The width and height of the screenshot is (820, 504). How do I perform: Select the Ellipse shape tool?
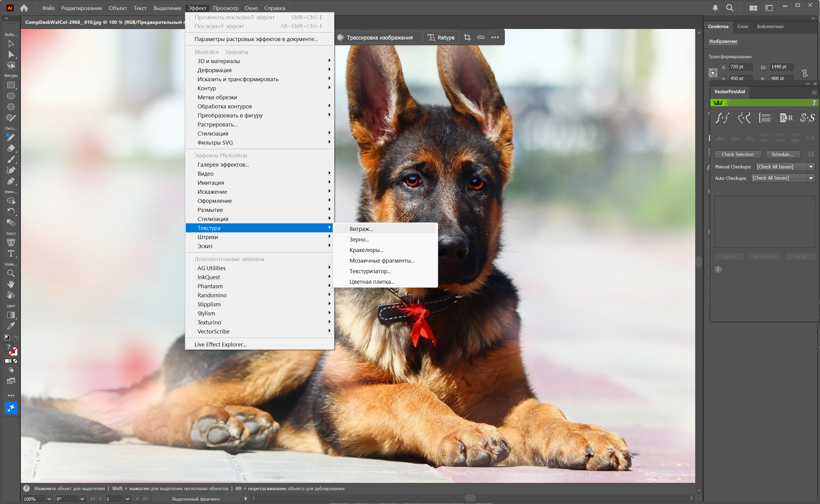point(11,96)
